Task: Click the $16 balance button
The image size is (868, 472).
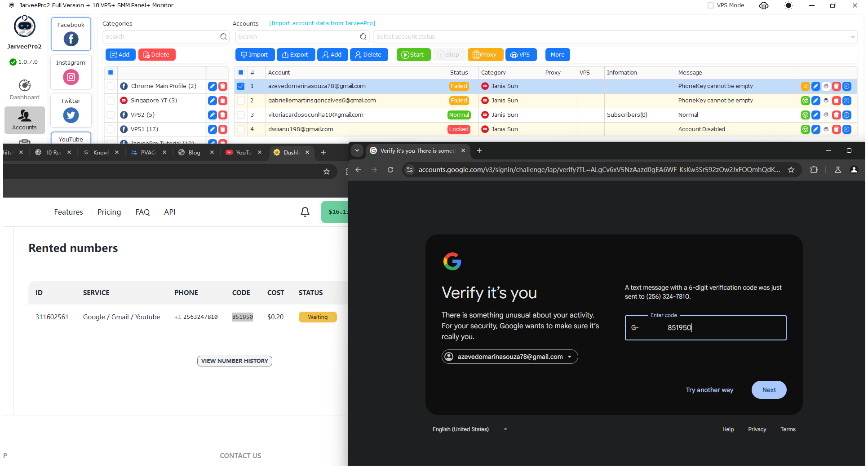Action: (335, 212)
